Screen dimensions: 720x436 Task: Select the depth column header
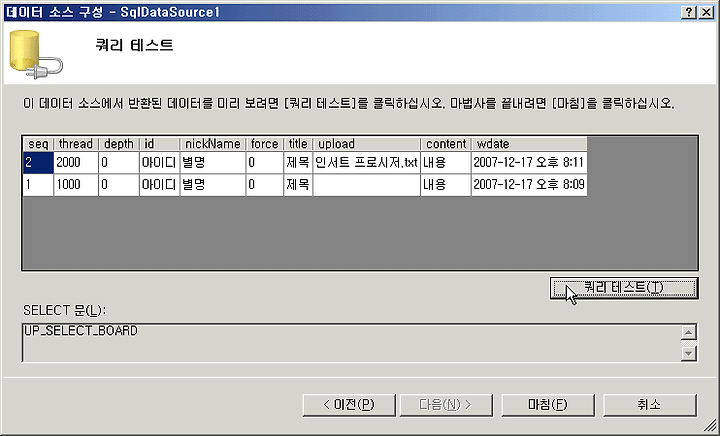[x=118, y=144]
